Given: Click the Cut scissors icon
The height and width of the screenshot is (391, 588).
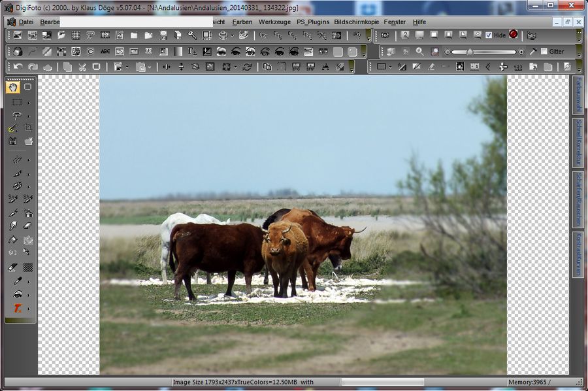Looking at the screenshot, I should coord(82,67).
